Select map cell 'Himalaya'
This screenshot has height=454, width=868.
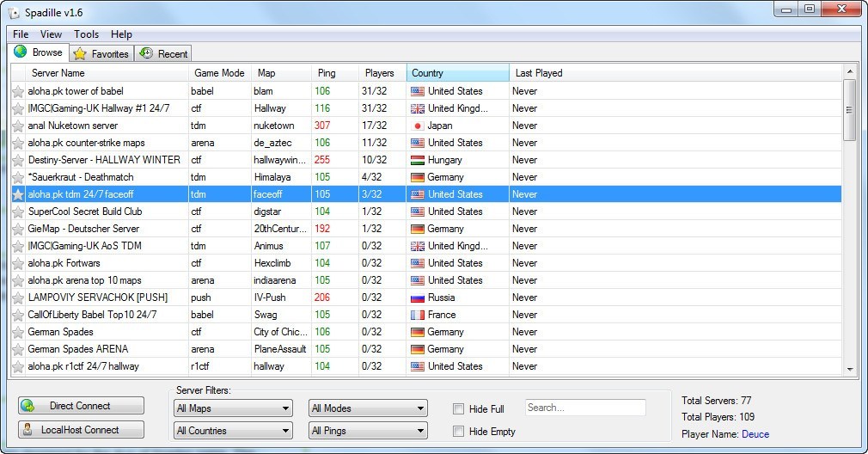coord(272,177)
